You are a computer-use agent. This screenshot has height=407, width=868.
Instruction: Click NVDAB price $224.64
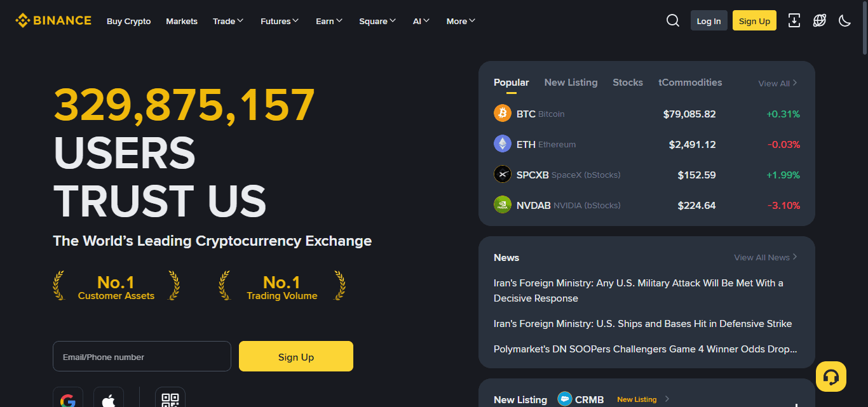click(x=697, y=206)
